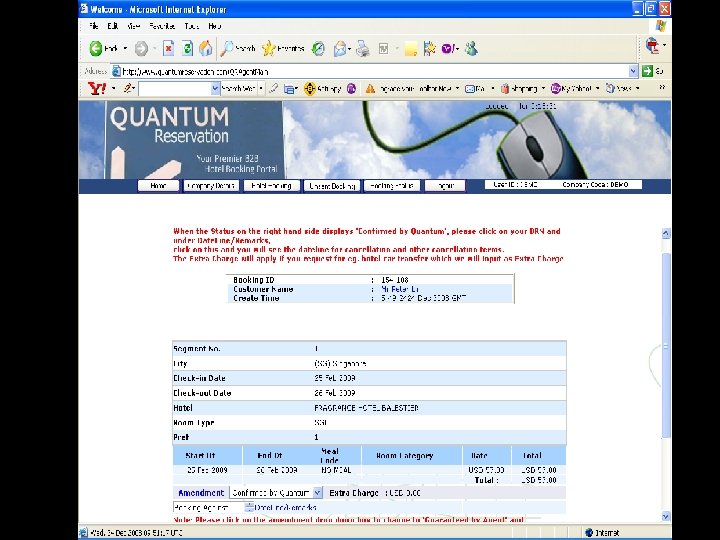Viewport: 720px width, 540px height.
Task: Click the hotel name FRAGRANCE HOTEL BALESTIER
Action: (366, 408)
